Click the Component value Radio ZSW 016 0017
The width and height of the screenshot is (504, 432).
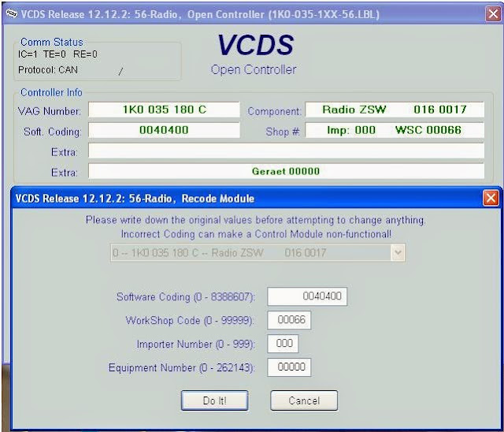pyautogui.click(x=395, y=110)
